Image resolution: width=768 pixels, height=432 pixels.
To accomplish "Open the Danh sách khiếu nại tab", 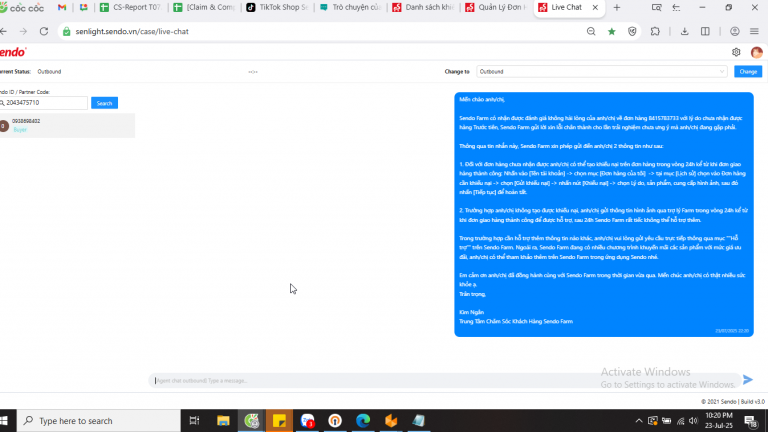I will tap(424, 7).
